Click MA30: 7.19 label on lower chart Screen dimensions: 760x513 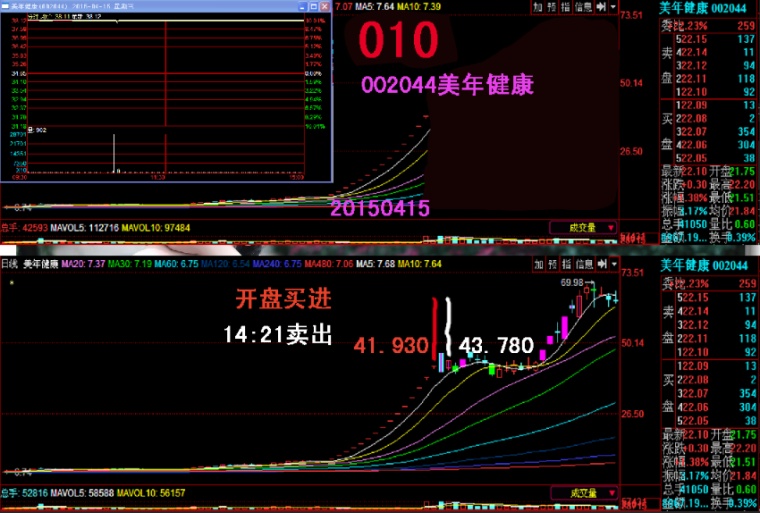pos(129,264)
